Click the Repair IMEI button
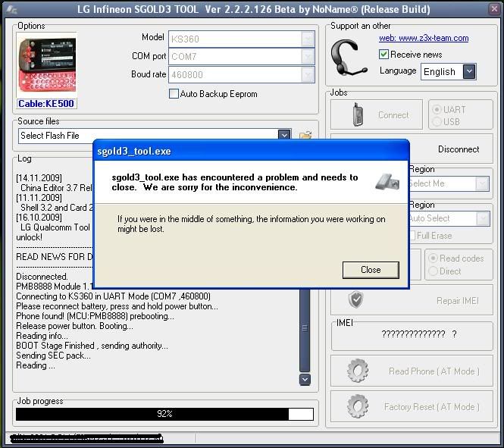 click(x=412, y=300)
